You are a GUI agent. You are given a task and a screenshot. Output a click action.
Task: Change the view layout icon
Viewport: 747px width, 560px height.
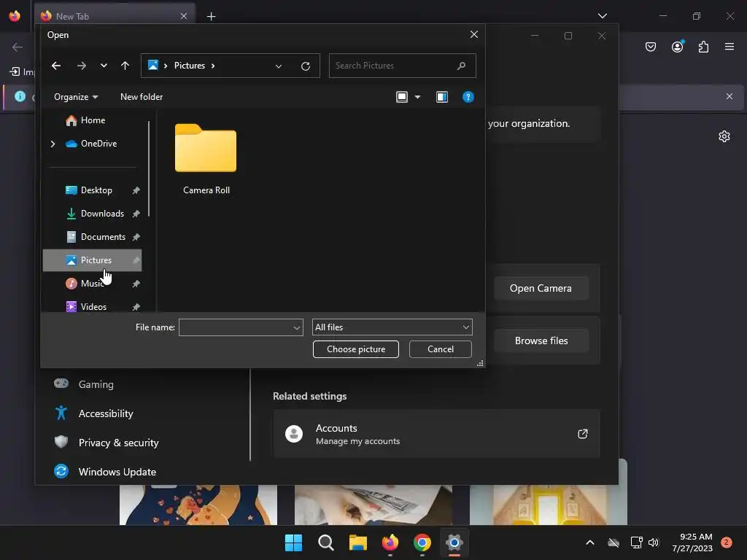(x=402, y=97)
